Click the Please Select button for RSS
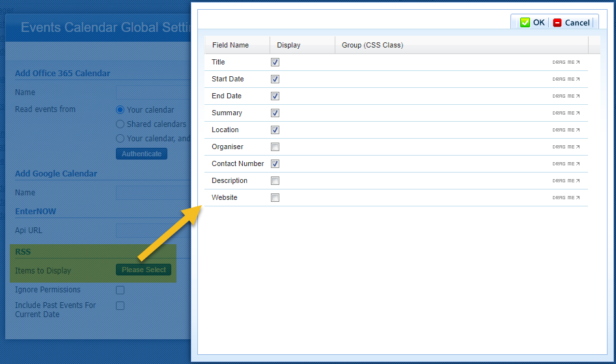This screenshot has width=616, height=364. click(x=143, y=270)
